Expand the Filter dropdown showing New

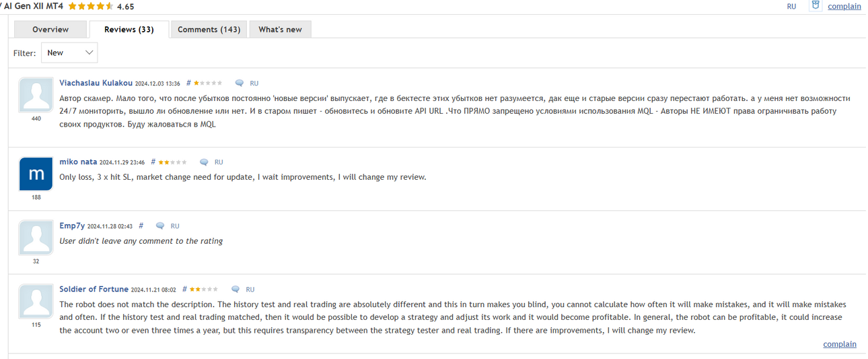click(x=69, y=53)
